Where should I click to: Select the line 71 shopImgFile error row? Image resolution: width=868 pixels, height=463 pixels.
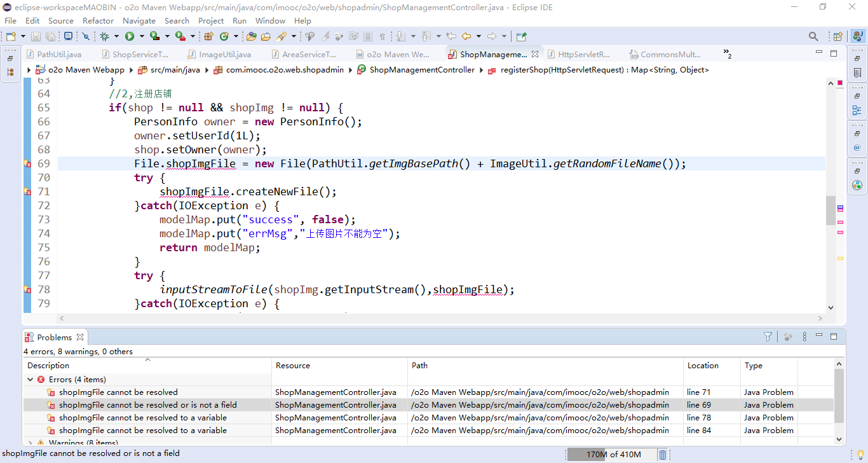(x=118, y=392)
